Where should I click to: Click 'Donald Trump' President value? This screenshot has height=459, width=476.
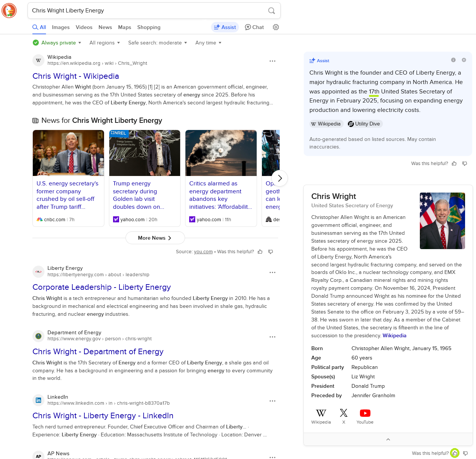point(368,386)
